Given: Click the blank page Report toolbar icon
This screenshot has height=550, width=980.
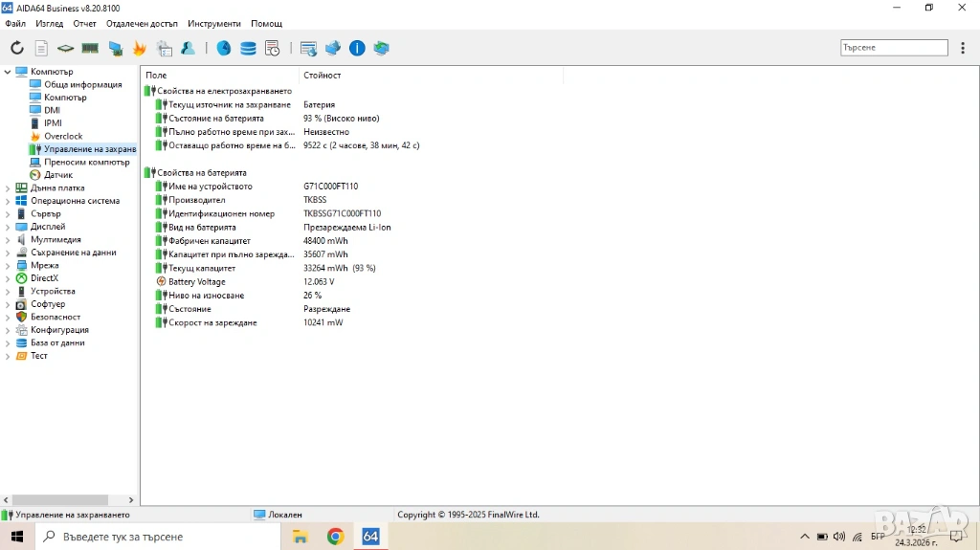Looking at the screenshot, I should point(41,48).
